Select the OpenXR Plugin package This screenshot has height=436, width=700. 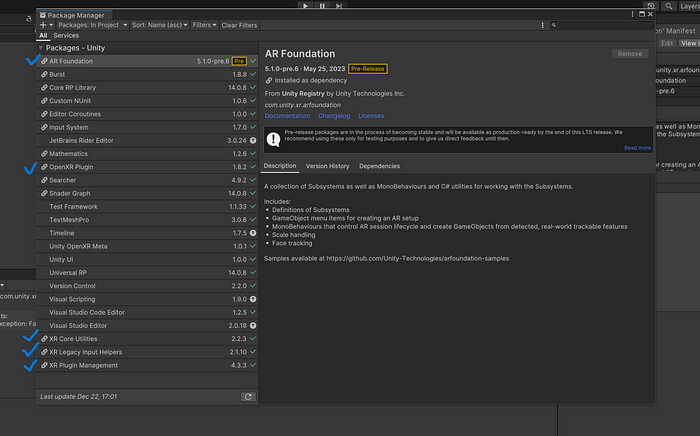pos(147,167)
